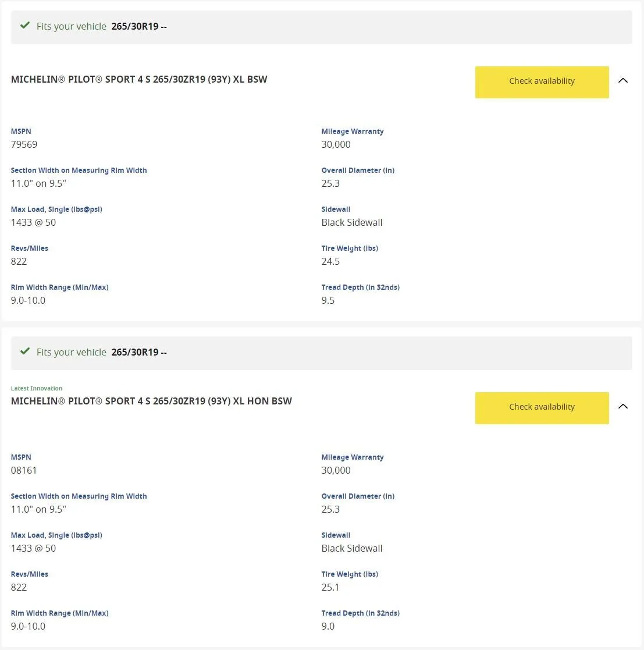The height and width of the screenshot is (650, 644).
Task: Open the Pilot Sport 4 S XL HON BSW title
Action: (151, 401)
